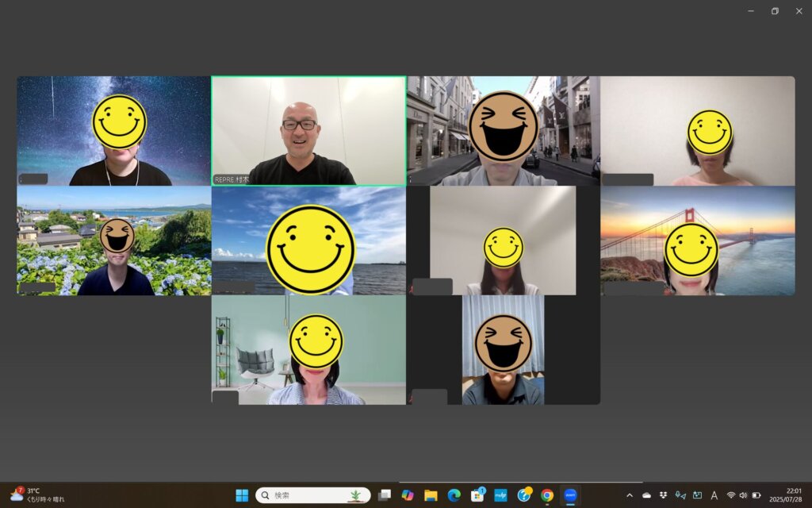
Task: Launch Copilot from the taskbar
Action: coord(408,495)
